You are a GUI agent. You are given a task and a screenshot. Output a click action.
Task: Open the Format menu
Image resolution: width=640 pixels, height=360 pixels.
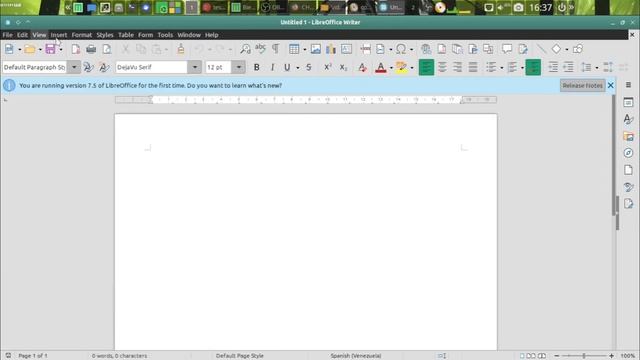pyautogui.click(x=82, y=35)
